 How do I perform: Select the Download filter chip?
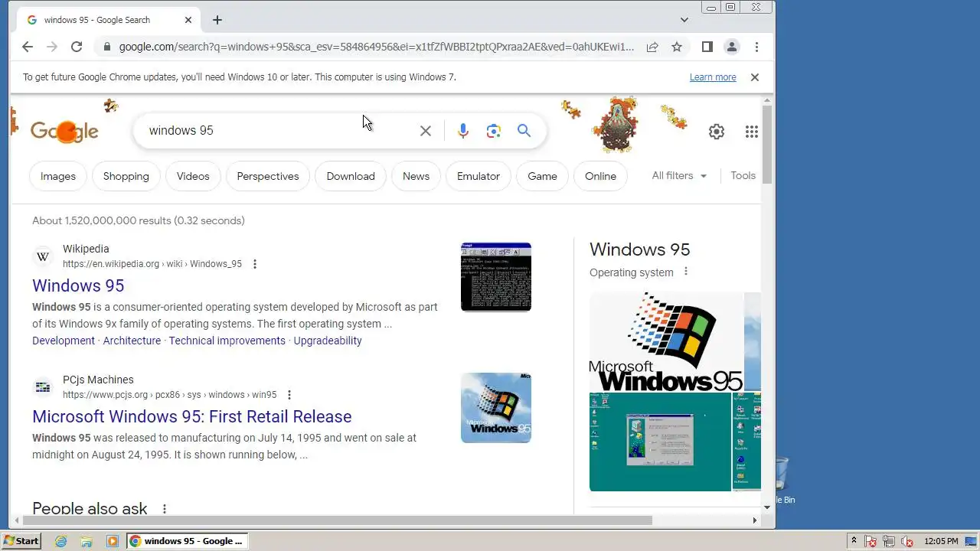tap(351, 176)
